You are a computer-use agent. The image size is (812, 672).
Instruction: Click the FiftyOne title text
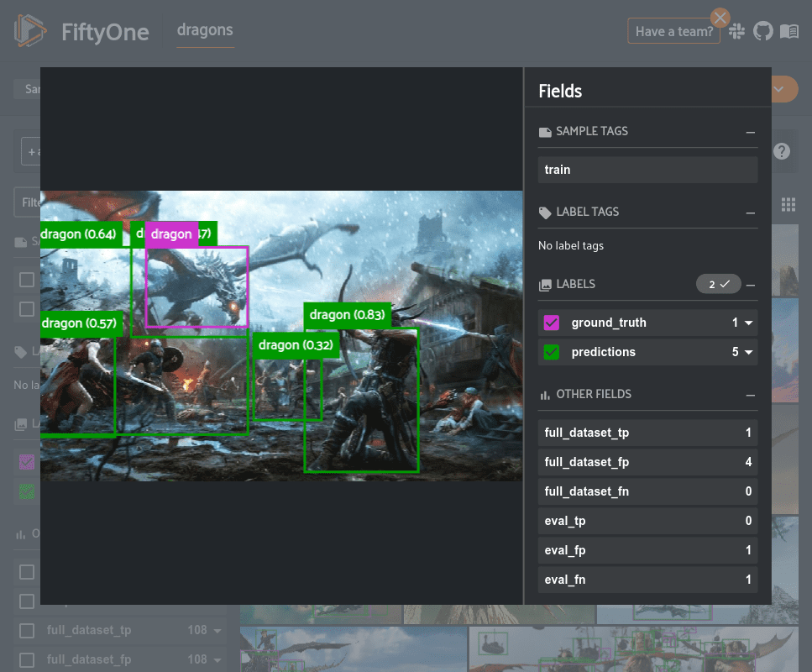point(105,32)
